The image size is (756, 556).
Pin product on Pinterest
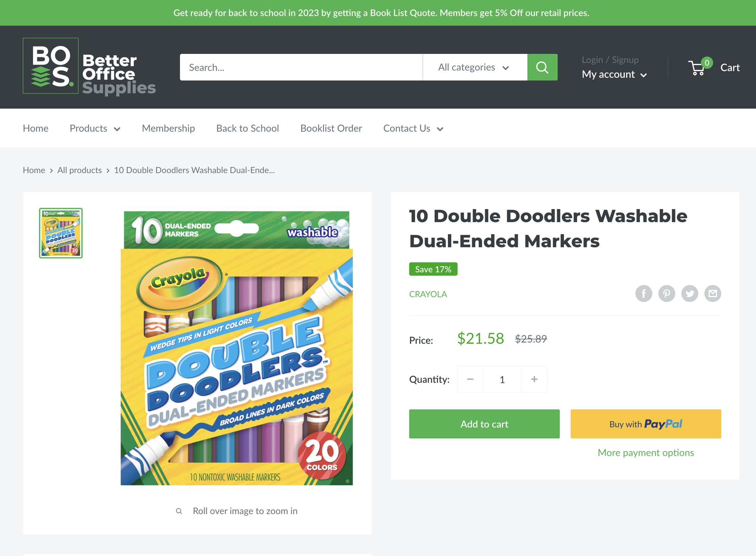(x=667, y=294)
